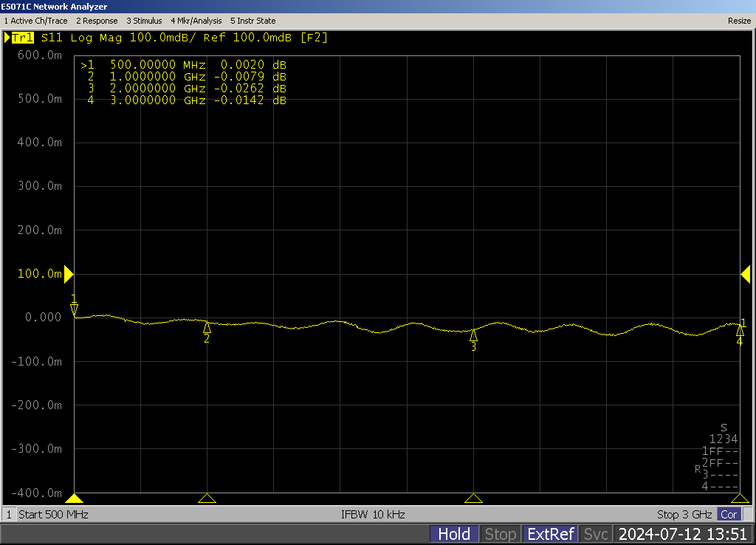The width and height of the screenshot is (756, 545).
Task: Select marker 1 triangle on the trace
Action: [74, 309]
